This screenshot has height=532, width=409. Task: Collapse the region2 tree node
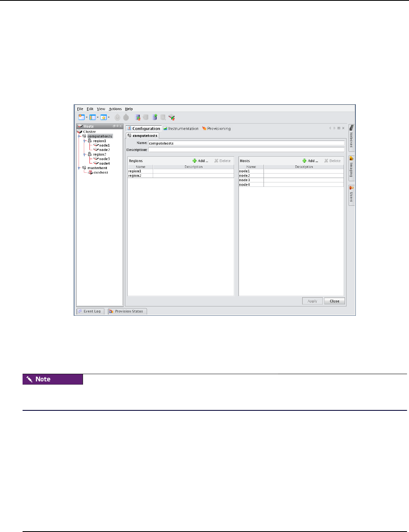click(85, 154)
